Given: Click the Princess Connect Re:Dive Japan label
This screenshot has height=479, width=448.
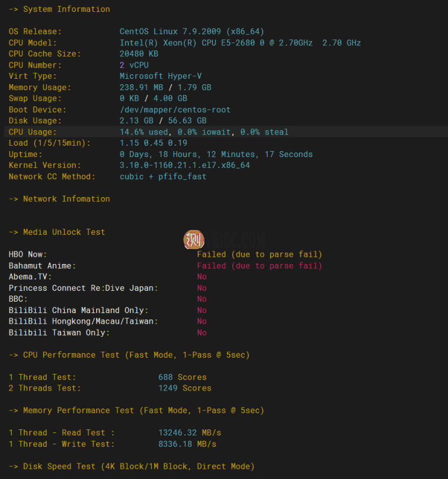Looking at the screenshot, I should click(x=84, y=288).
